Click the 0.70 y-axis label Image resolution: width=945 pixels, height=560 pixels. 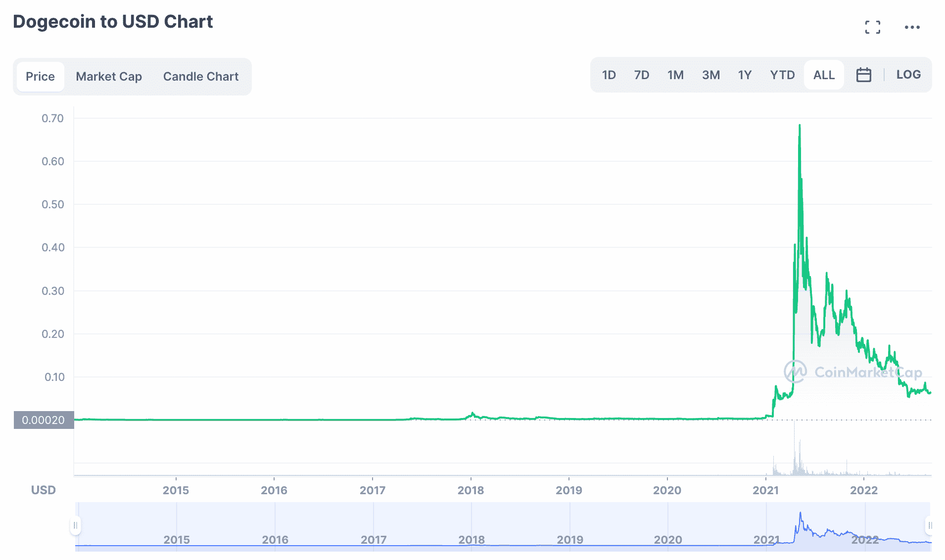52,118
